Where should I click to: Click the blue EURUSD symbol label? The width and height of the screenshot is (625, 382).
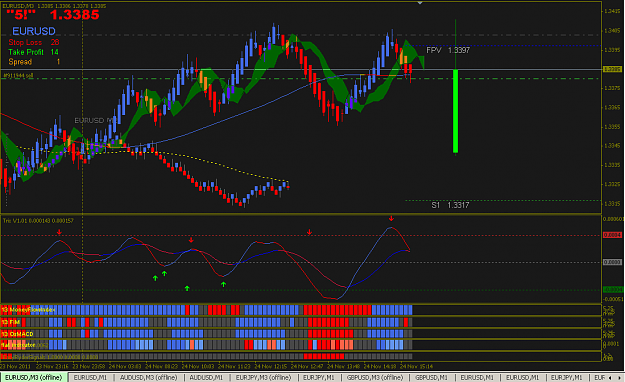pyautogui.click(x=34, y=31)
